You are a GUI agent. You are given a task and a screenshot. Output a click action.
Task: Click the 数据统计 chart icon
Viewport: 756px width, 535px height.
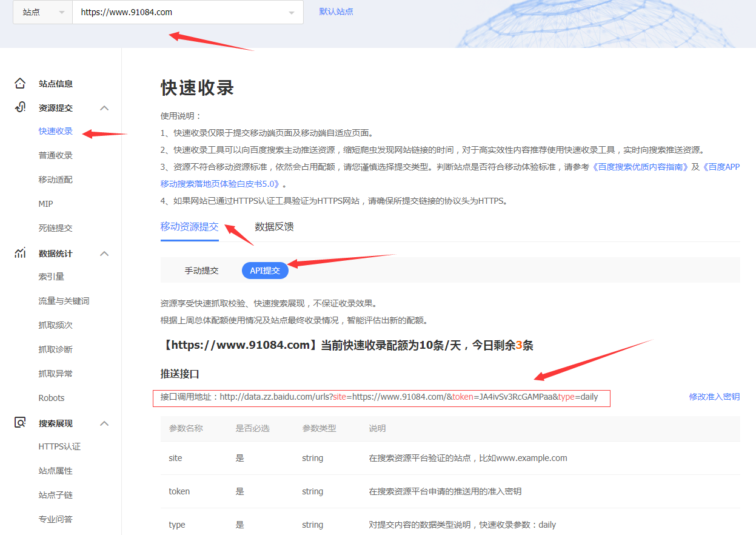pos(20,253)
